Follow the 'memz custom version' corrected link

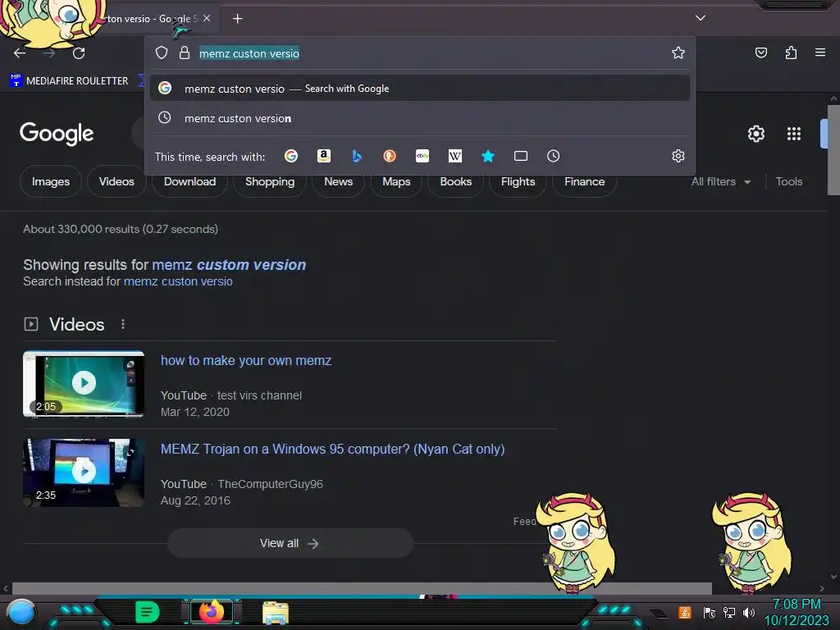coord(229,265)
